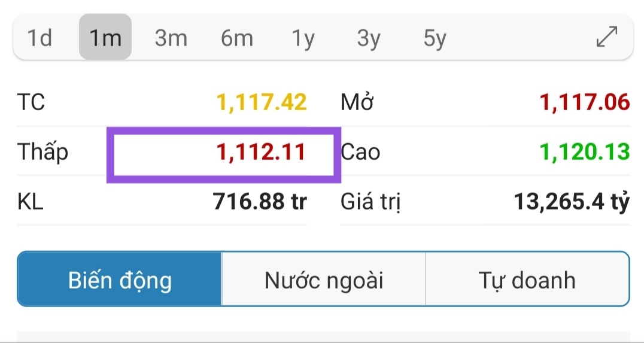Image resolution: width=644 pixels, height=343 pixels.
Task: Tap the Mở opening value 1,117.06
Action: point(585,102)
